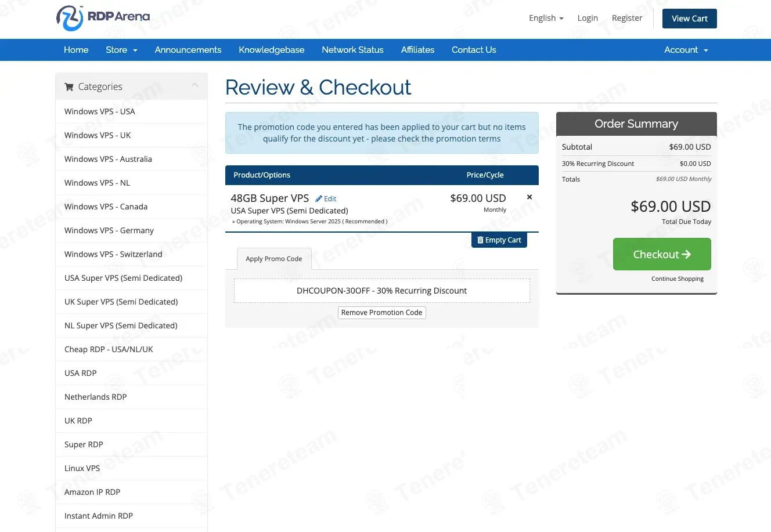Screen dimensions: 771x532
Task: Click the 48GB Super VPS product name
Action: click(270, 198)
